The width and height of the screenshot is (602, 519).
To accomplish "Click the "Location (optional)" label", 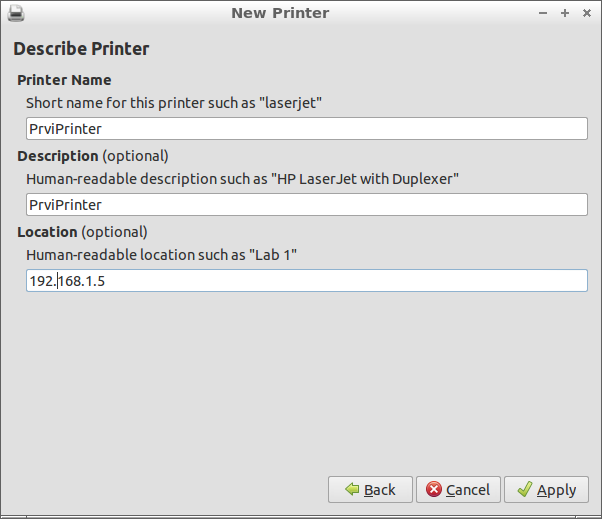I will coord(82,232).
